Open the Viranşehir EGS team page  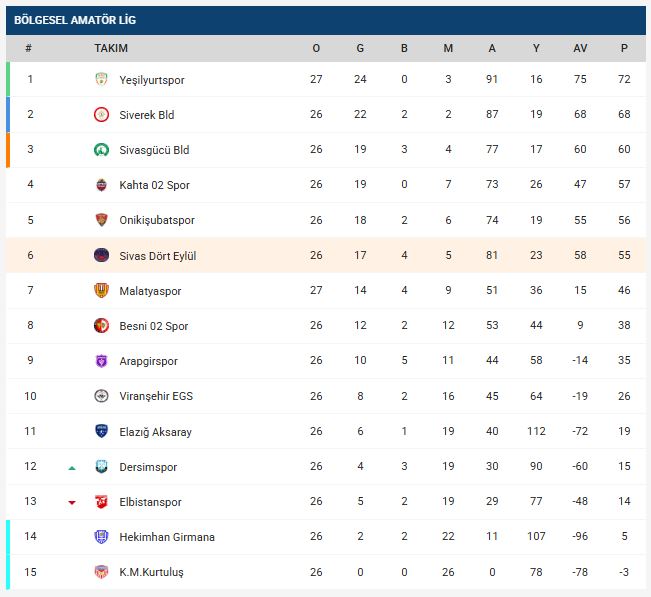pyautogui.click(x=155, y=396)
